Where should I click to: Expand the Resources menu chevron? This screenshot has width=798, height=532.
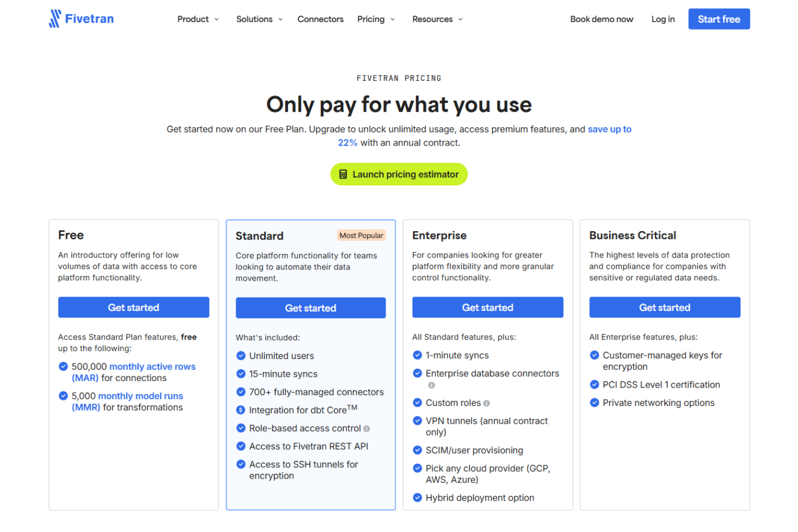(x=460, y=19)
